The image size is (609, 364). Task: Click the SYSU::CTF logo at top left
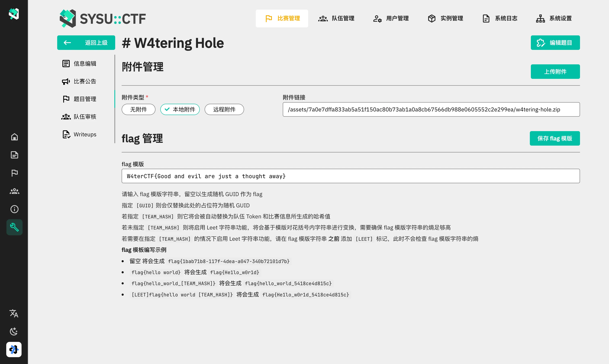pos(102,18)
